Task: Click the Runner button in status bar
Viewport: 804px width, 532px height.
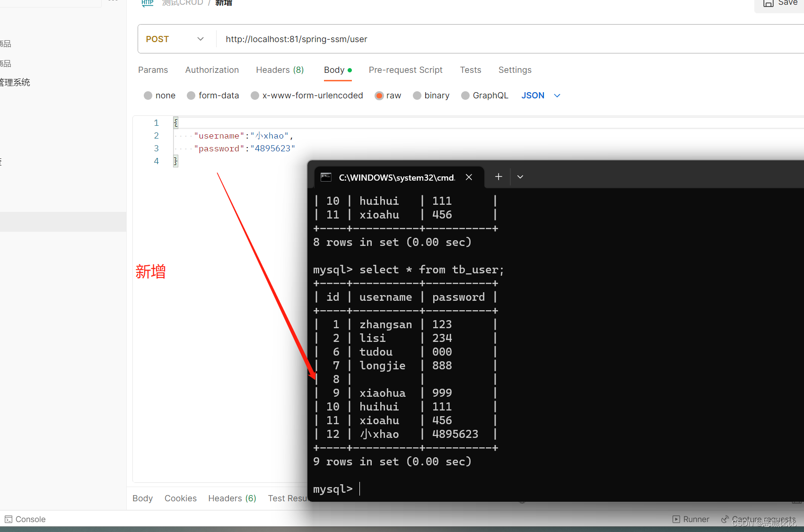Action: pos(691,519)
